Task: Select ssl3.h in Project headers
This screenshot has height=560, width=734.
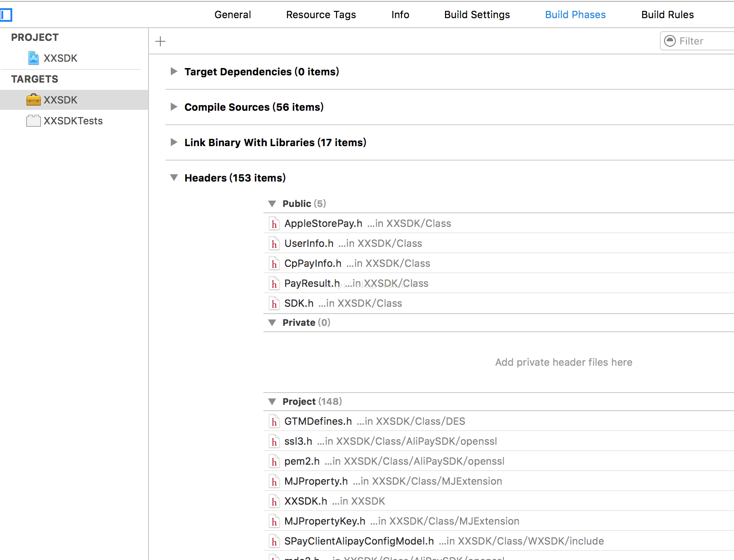Action: tap(499, 441)
